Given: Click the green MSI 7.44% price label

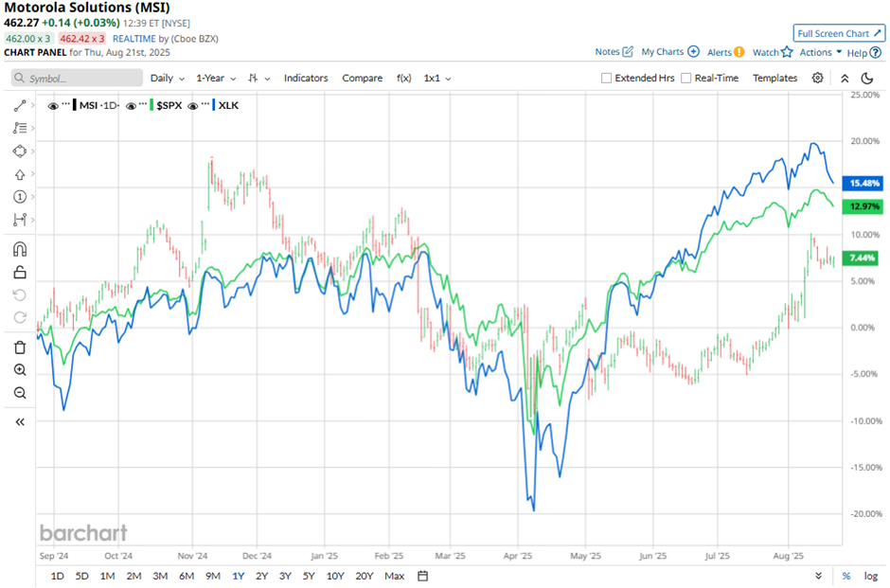Looking at the screenshot, I should coord(862,258).
